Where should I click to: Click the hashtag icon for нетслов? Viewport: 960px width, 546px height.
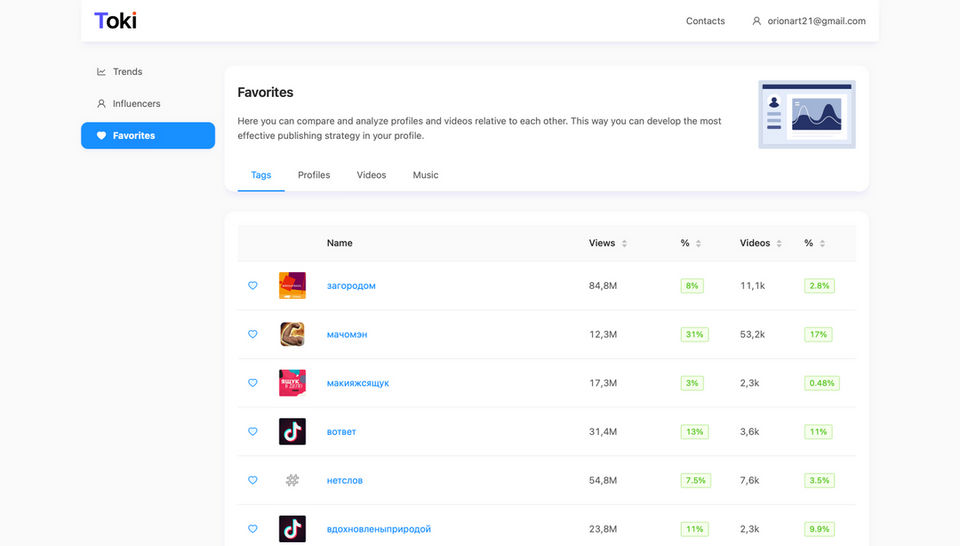pyautogui.click(x=292, y=480)
